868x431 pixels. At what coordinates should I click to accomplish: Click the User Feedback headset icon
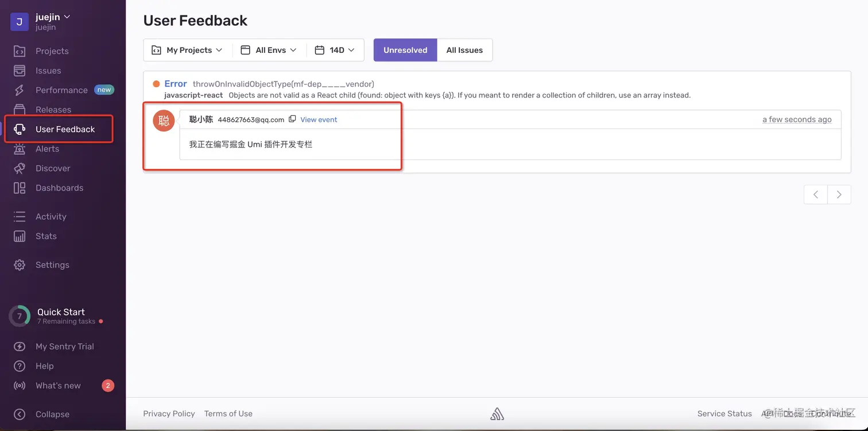20,129
